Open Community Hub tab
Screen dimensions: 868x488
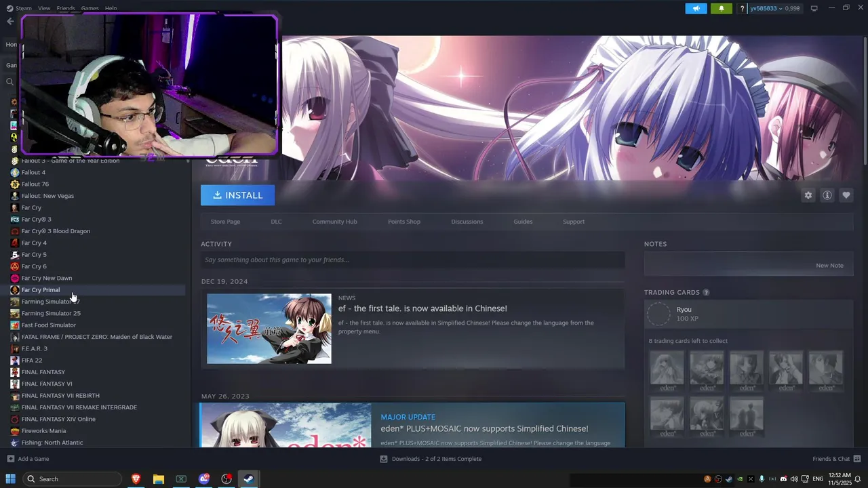(334, 222)
